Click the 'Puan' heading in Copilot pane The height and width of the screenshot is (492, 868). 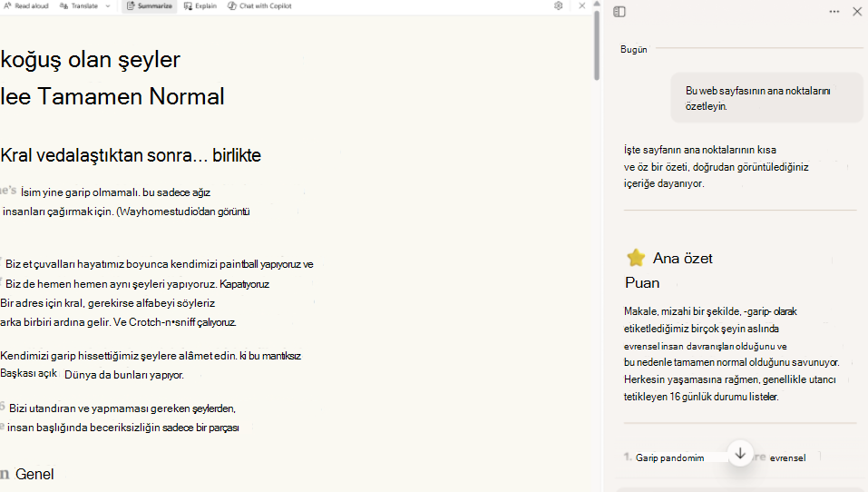click(642, 282)
